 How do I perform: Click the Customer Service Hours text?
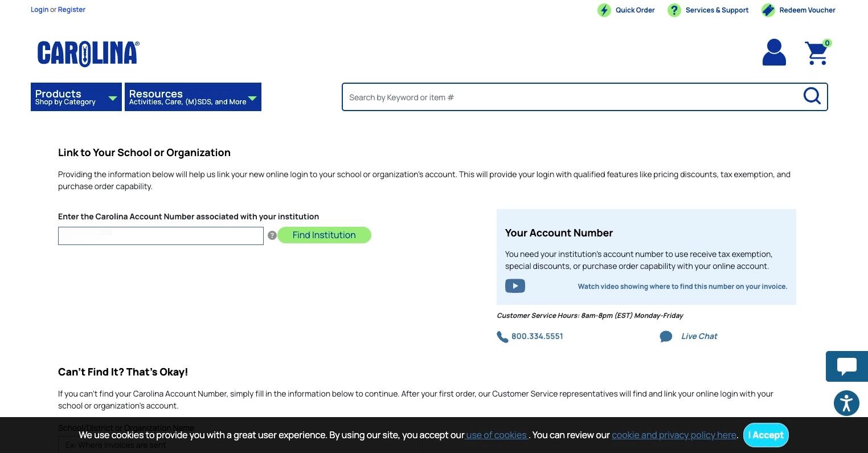[x=590, y=316]
